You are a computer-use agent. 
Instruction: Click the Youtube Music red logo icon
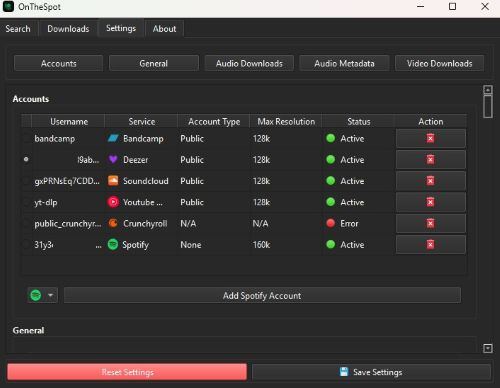(x=113, y=202)
